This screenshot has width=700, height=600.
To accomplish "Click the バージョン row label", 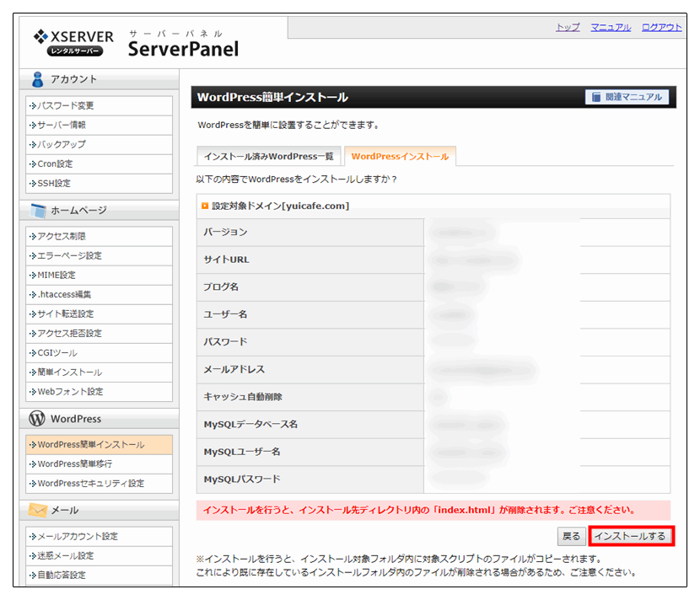I will (225, 232).
